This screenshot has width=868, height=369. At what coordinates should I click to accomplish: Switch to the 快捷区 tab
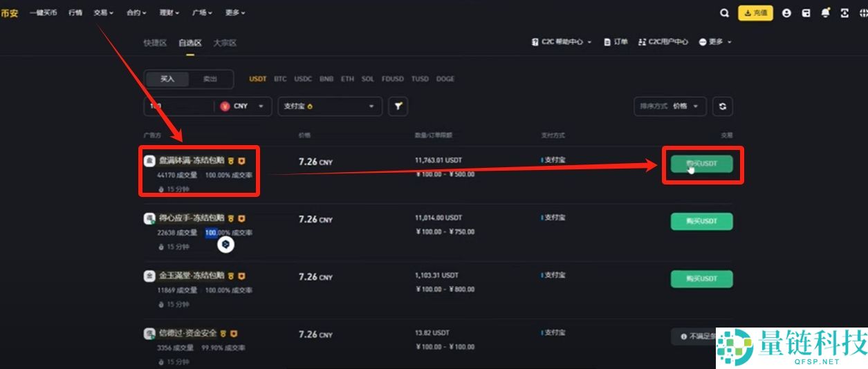pyautogui.click(x=155, y=43)
